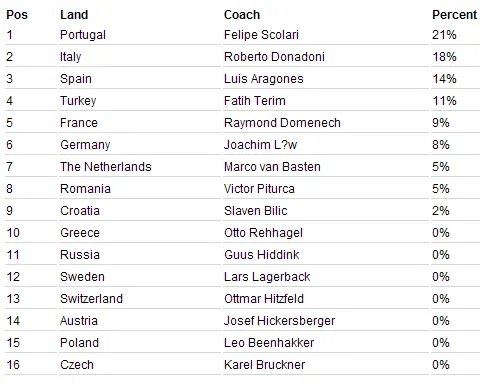Click the Italy row entry

70,57
